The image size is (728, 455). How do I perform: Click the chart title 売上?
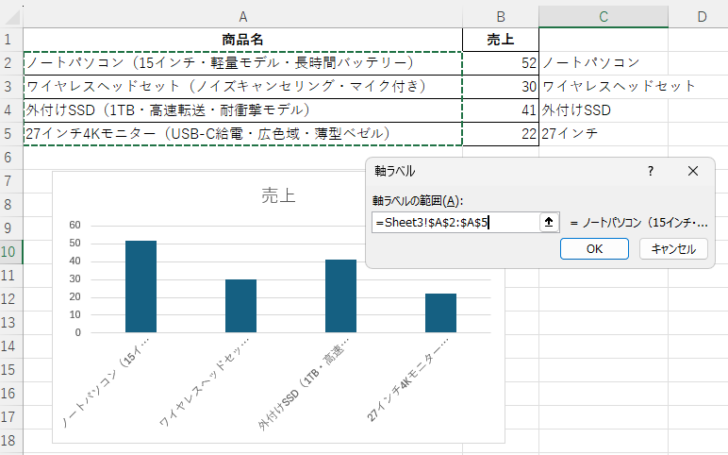278,195
